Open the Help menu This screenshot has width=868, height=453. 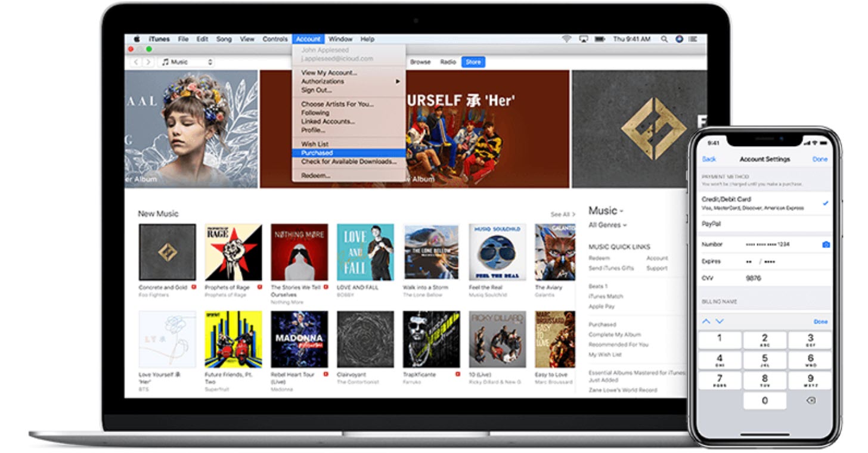(x=367, y=39)
